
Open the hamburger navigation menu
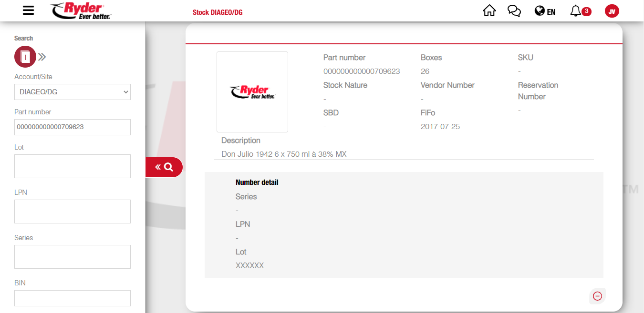click(x=29, y=10)
